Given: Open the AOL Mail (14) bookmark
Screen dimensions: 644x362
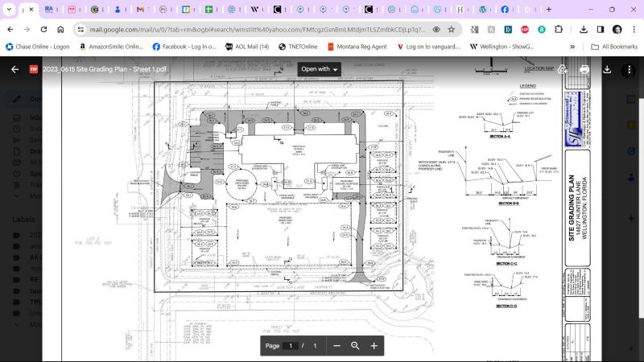Looking at the screenshot, I should pos(246,47).
